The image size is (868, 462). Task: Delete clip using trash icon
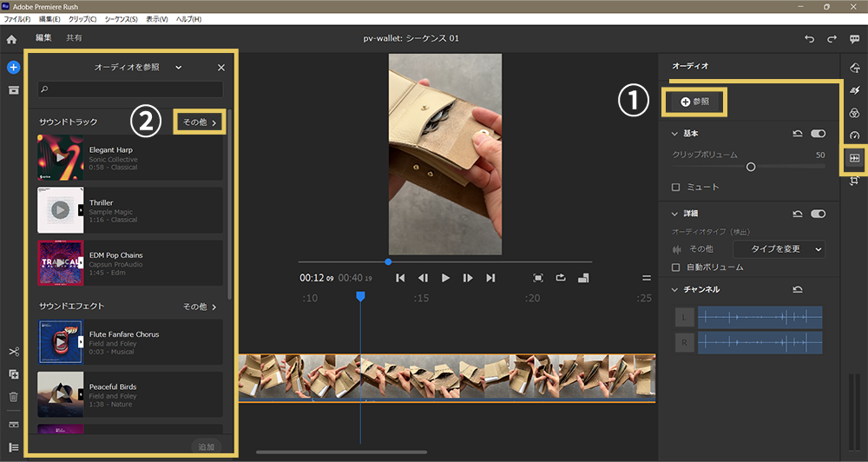pyautogui.click(x=14, y=397)
